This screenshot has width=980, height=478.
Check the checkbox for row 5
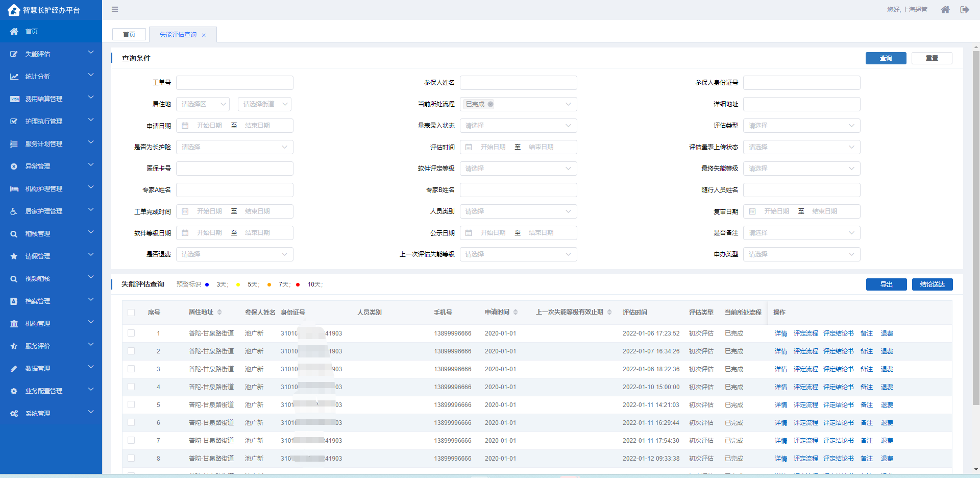(131, 404)
